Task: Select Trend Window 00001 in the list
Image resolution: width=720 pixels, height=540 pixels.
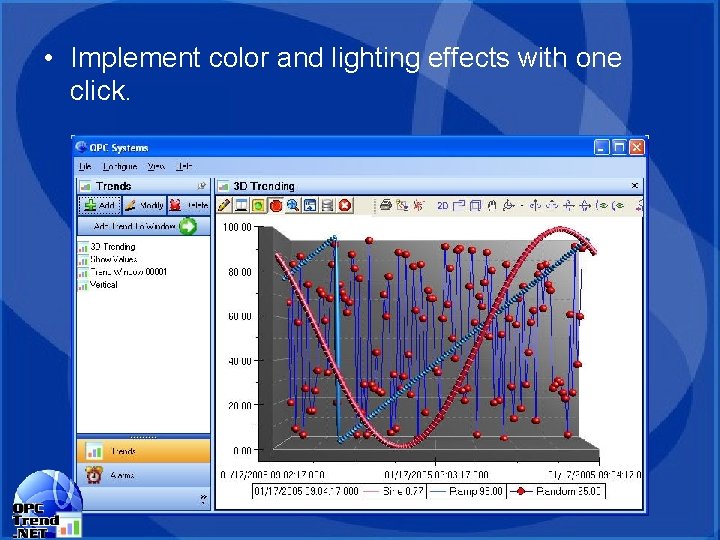Action: tap(129, 272)
